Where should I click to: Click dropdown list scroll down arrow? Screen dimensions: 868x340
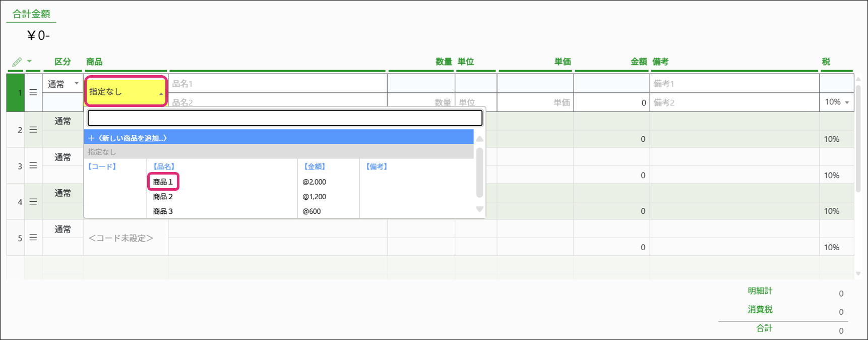point(479,209)
